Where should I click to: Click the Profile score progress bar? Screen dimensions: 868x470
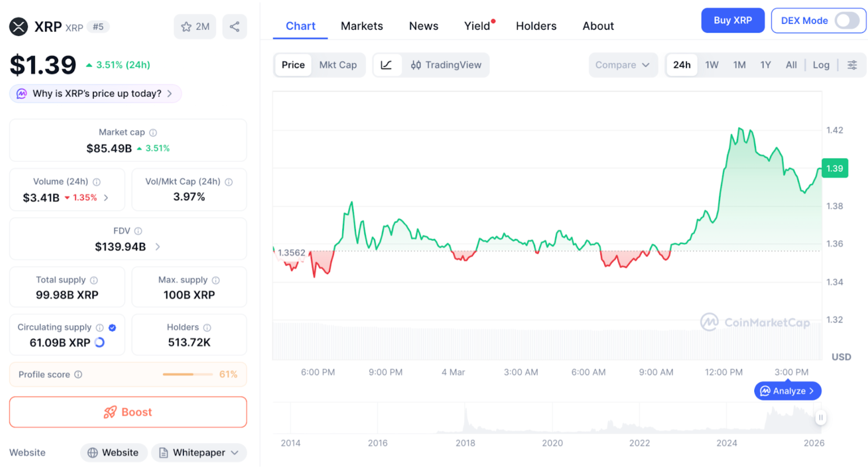(187, 374)
